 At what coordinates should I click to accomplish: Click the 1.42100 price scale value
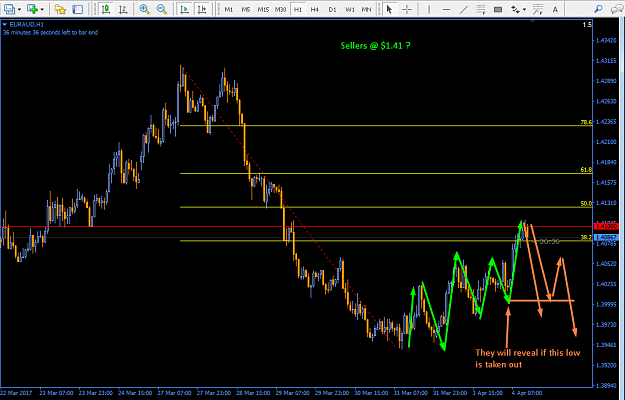tap(605, 142)
